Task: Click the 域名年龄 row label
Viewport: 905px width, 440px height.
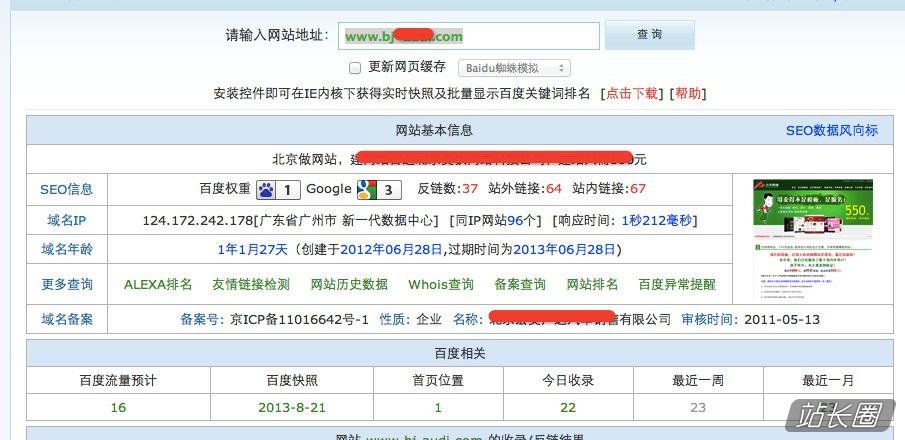Action: click(x=67, y=249)
